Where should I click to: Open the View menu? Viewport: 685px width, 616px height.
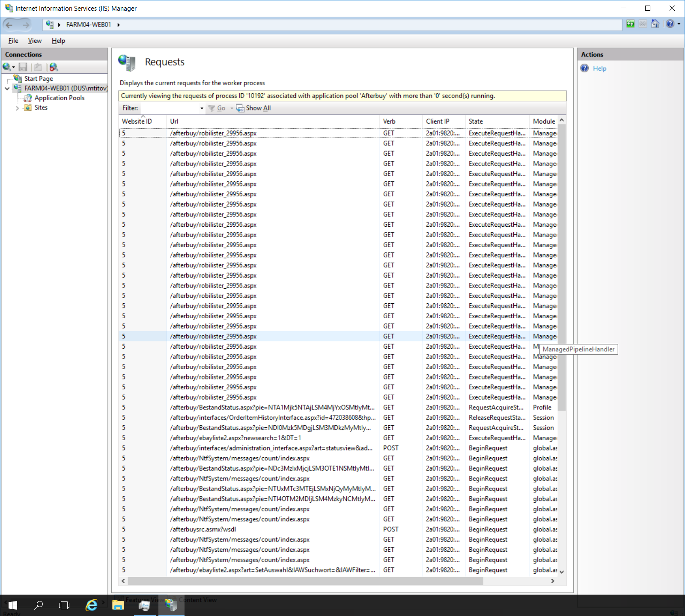click(x=35, y=41)
